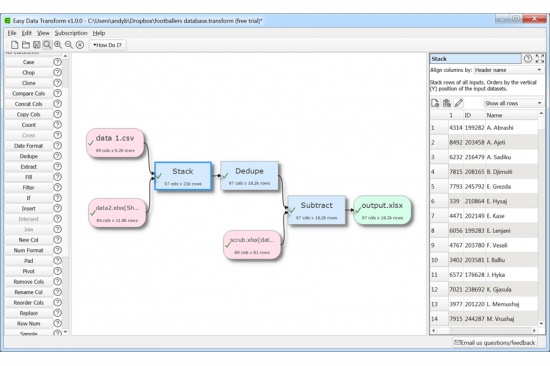The height and width of the screenshot is (366, 550).
Task: Open the How Do I? dropdown
Action: (x=107, y=45)
